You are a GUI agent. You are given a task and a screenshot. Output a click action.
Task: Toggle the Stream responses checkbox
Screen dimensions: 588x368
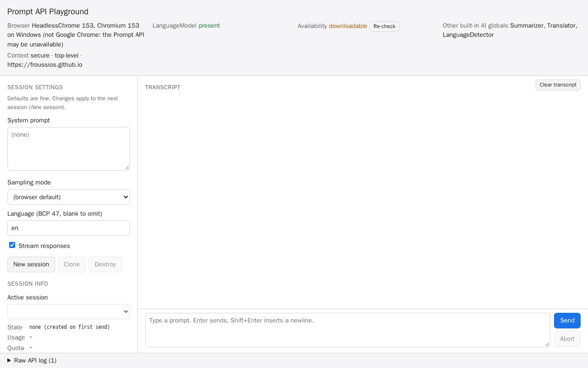point(12,245)
